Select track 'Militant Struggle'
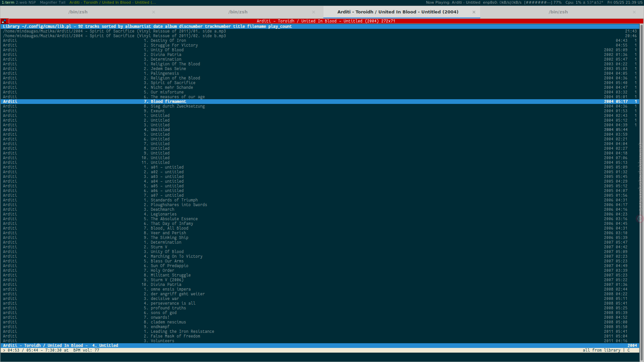 [x=320, y=275]
